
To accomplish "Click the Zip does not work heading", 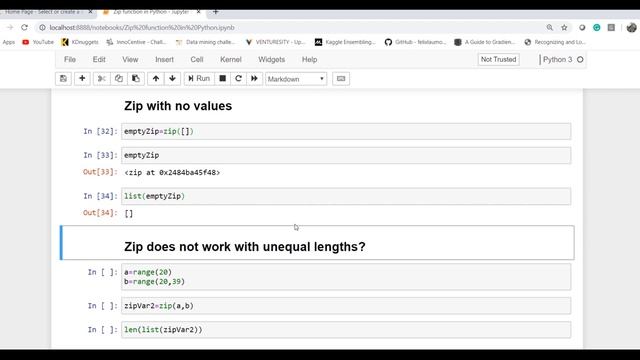I will tap(244, 247).
